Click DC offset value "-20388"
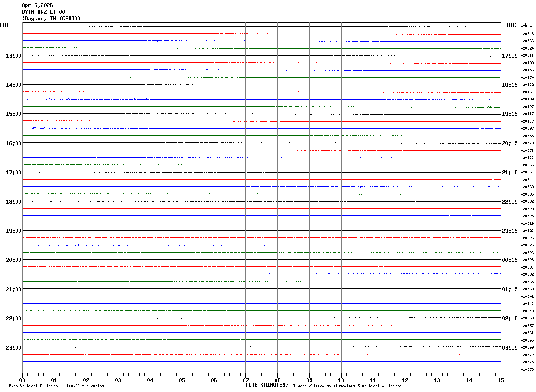Image resolution: width=536 pixels, height=392 pixels. click(x=527, y=136)
